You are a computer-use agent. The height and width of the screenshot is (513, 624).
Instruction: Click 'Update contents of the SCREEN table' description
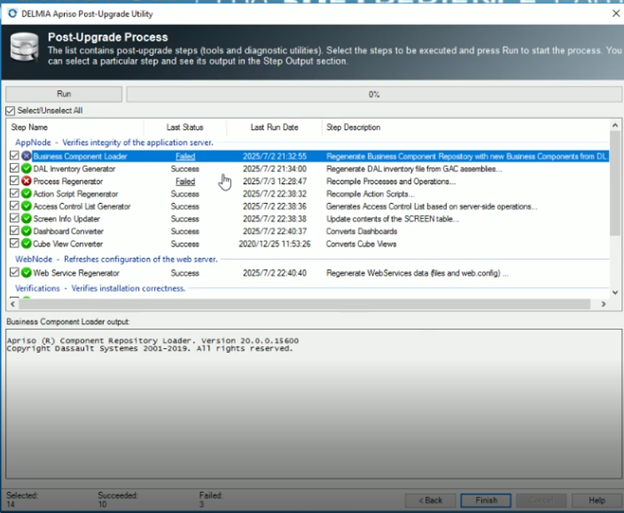click(x=392, y=219)
